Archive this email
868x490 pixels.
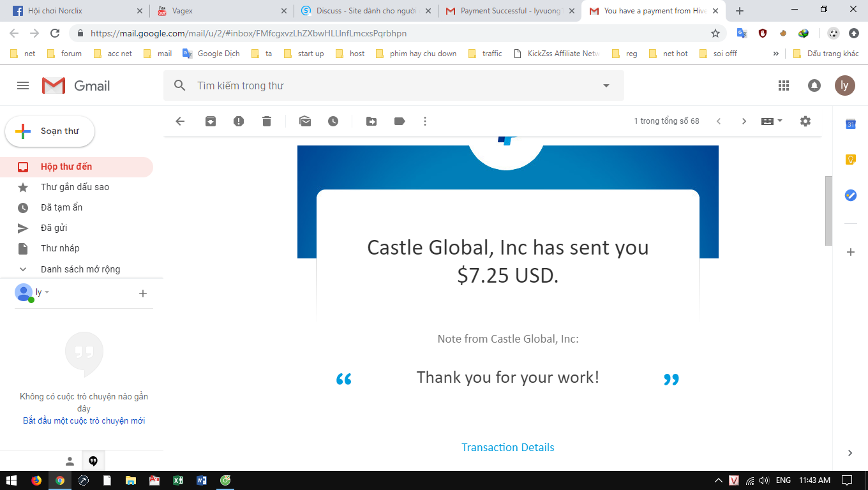pyautogui.click(x=211, y=121)
